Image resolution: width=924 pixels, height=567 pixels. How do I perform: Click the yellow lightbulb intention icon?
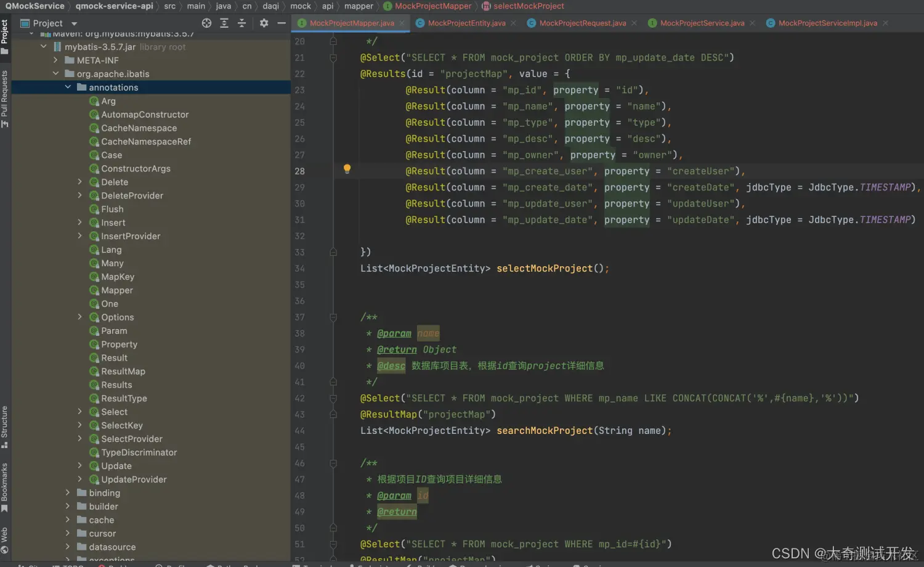347,169
